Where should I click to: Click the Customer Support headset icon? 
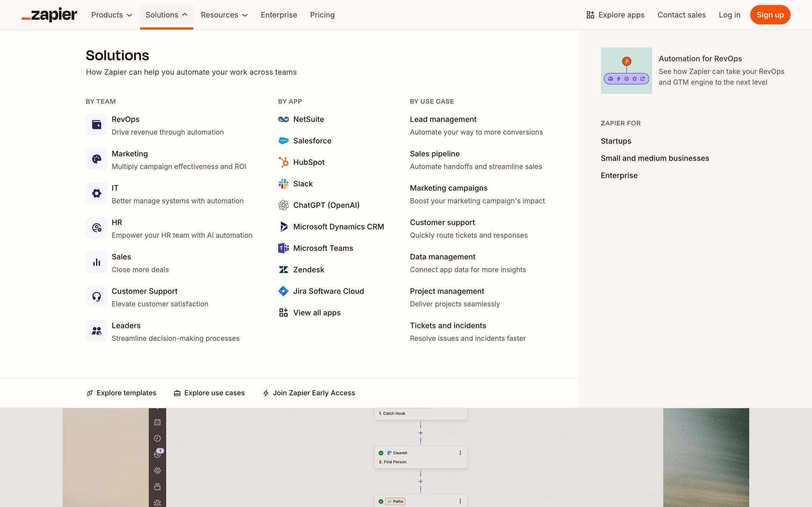click(96, 296)
